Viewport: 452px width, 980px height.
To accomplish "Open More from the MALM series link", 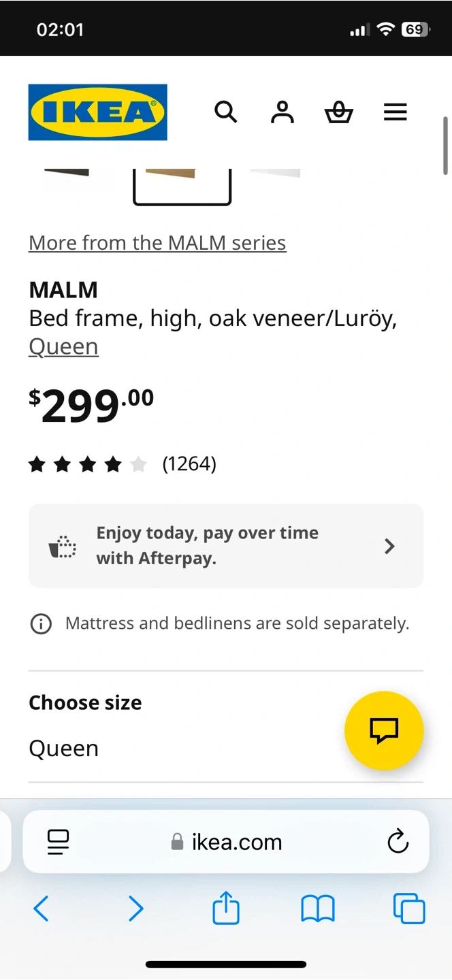I will pyautogui.click(x=157, y=243).
